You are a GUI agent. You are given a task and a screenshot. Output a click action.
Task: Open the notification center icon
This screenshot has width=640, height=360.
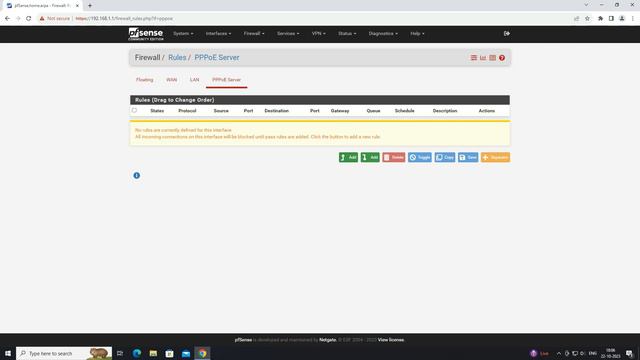(x=629, y=353)
